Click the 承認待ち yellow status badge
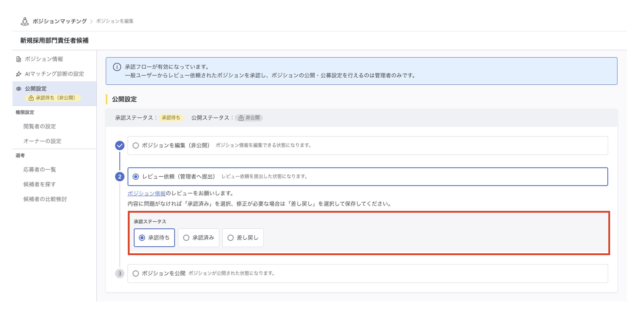 171,118
